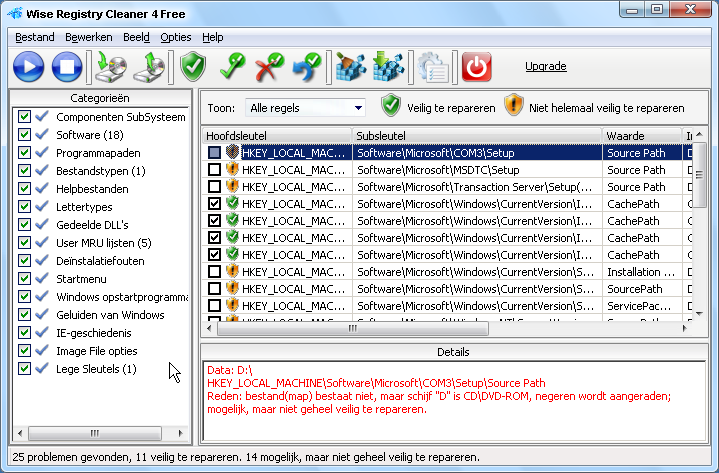Check the Transaction Server\Setup row checkbox

click(214, 187)
